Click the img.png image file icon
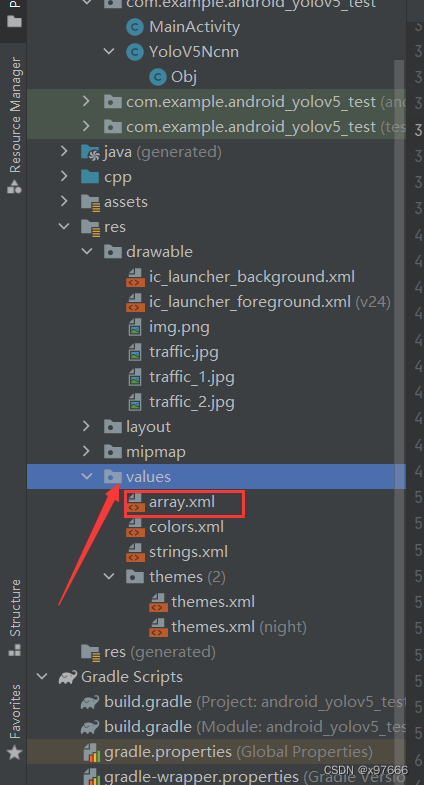This screenshot has height=785, width=424. tap(135, 327)
